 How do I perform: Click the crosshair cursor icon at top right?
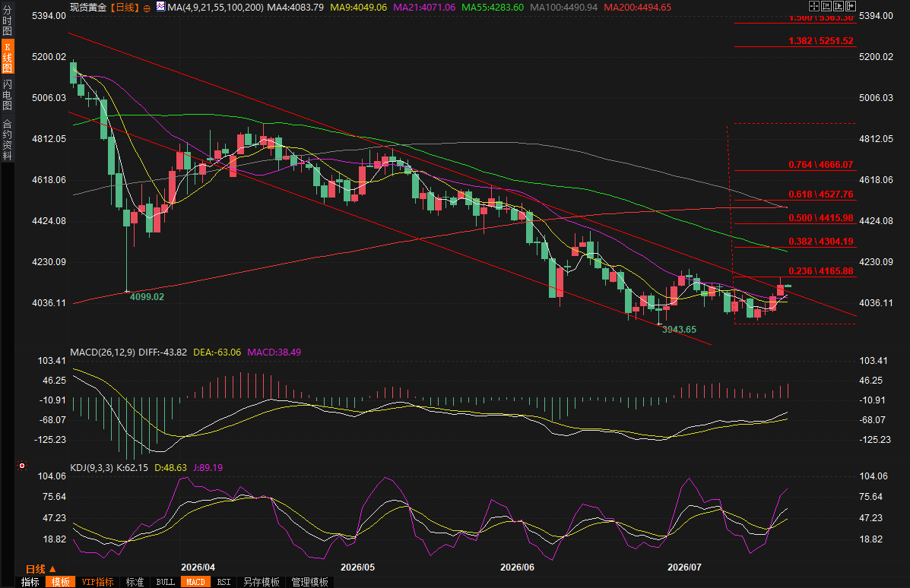pyautogui.click(x=814, y=6)
